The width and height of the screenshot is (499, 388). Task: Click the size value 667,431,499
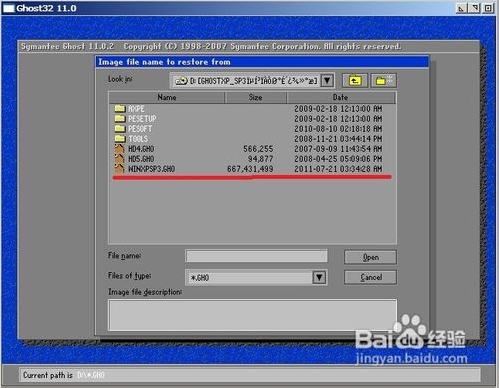point(250,169)
